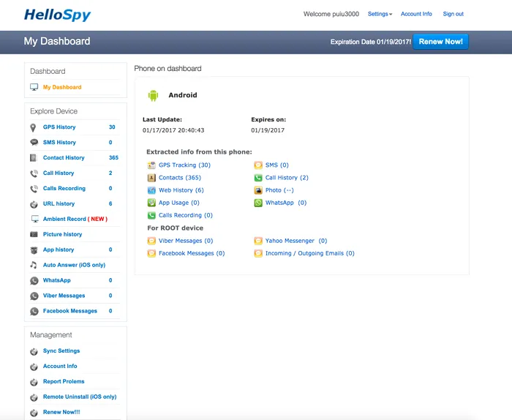Image resolution: width=512 pixels, height=420 pixels.
Task: Open My Dashboard in the sidebar
Action: tap(62, 87)
